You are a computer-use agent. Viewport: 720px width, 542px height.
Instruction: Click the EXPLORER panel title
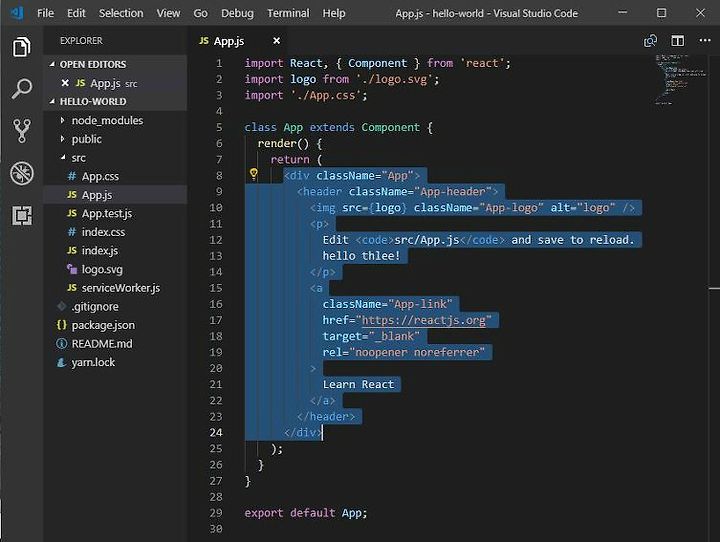click(81, 41)
